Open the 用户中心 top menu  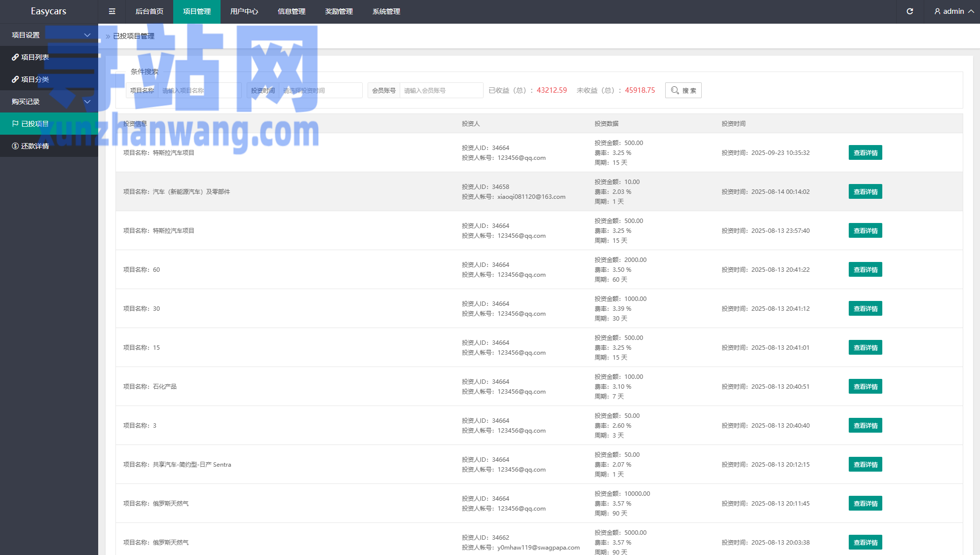[x=244, y=11]
